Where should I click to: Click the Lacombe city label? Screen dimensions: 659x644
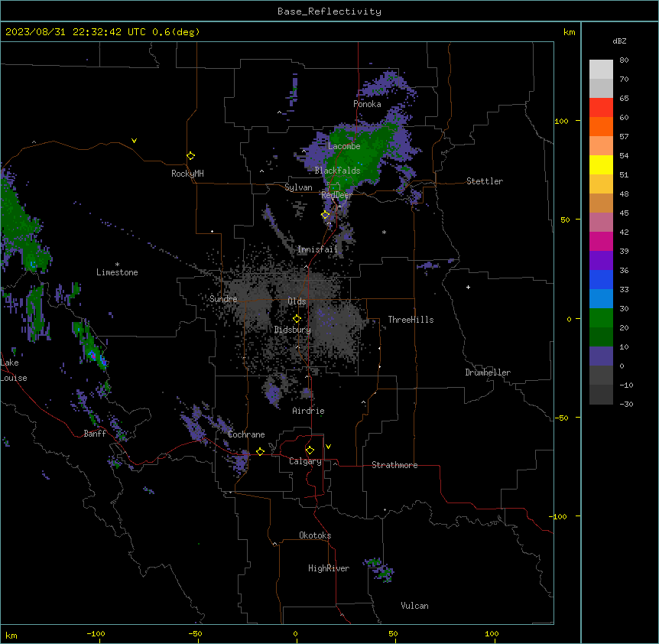coord(344,146)
